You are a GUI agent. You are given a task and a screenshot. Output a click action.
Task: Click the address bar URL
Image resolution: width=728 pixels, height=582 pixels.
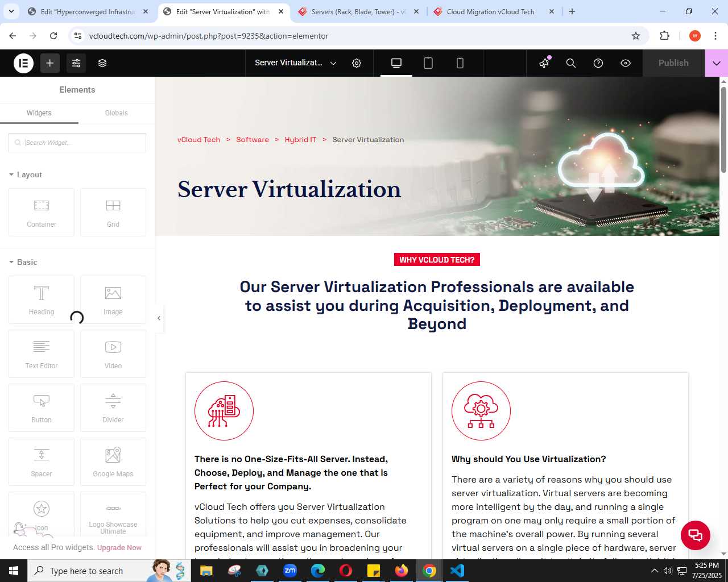209,36
